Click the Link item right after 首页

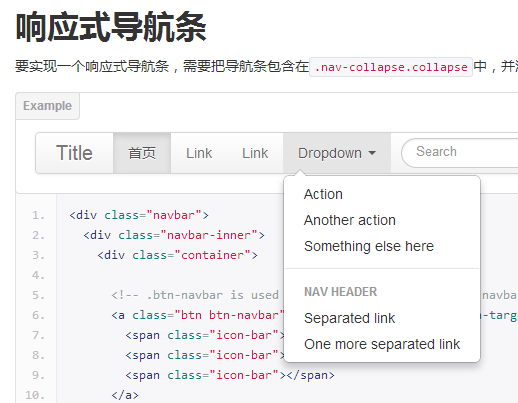coord(199,153)
